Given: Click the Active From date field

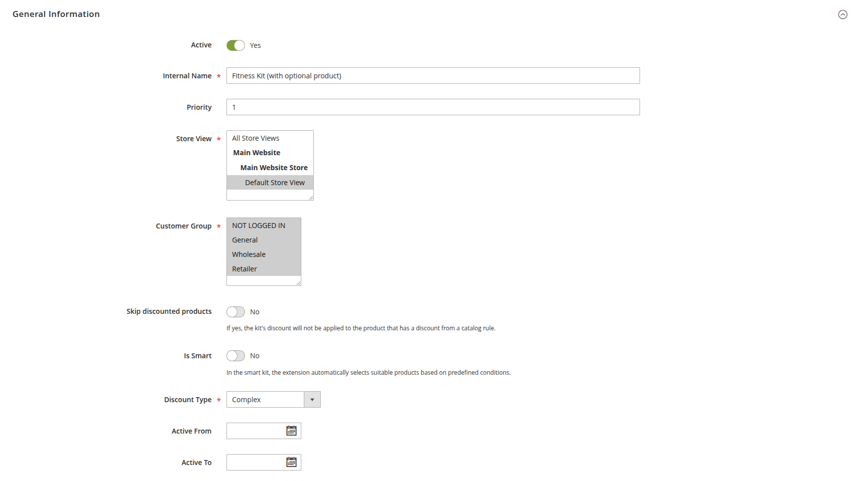Looking at the screenshot, I should (255, 431).
